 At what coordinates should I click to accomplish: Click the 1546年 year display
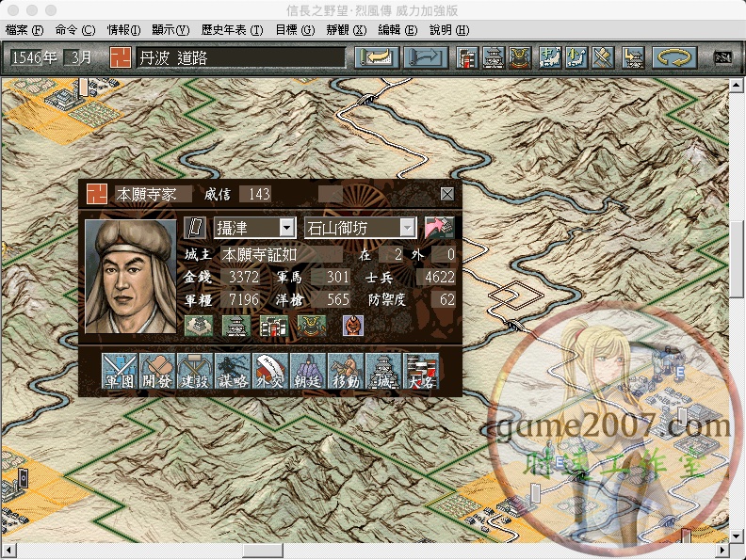tap(34, 58)
